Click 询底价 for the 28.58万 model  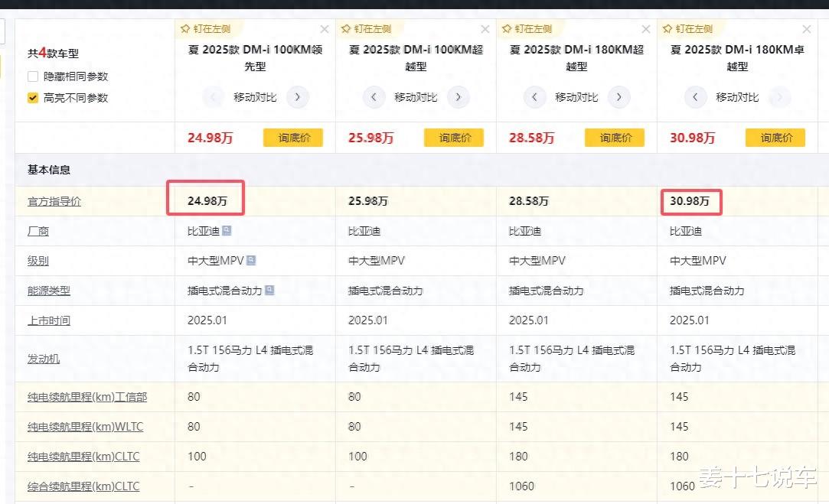[x=615, y=138]
